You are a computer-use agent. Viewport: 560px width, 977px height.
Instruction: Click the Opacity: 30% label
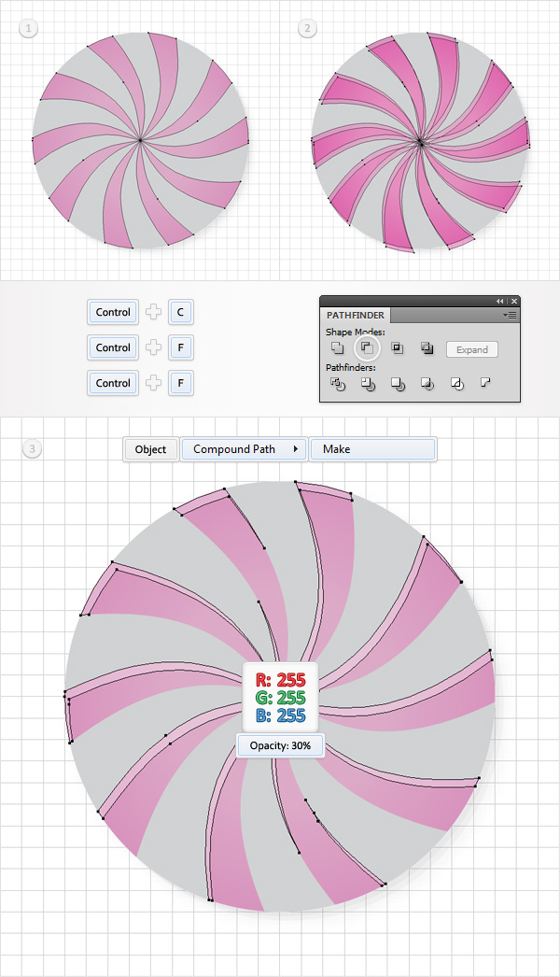coord(280,745)
